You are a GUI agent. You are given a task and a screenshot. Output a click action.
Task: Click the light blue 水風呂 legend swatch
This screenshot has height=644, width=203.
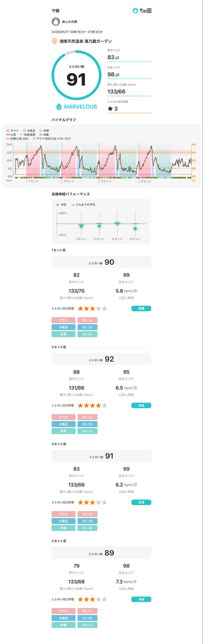(24, 131)
